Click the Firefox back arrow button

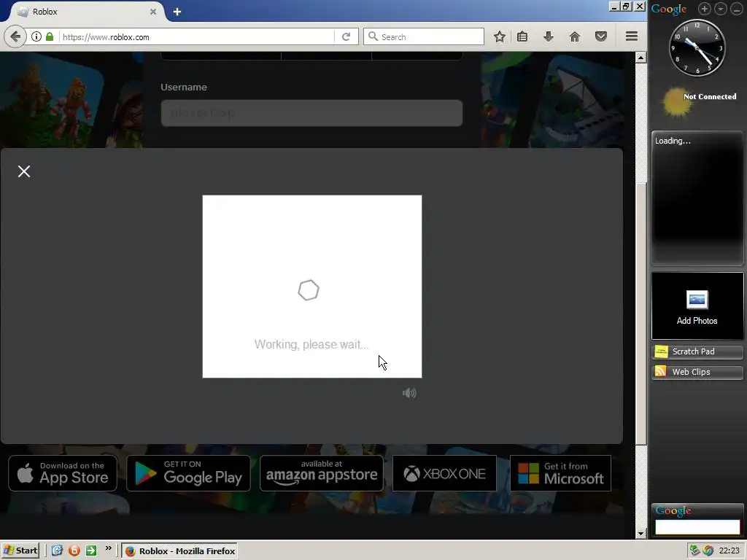(x=15, y=36)
